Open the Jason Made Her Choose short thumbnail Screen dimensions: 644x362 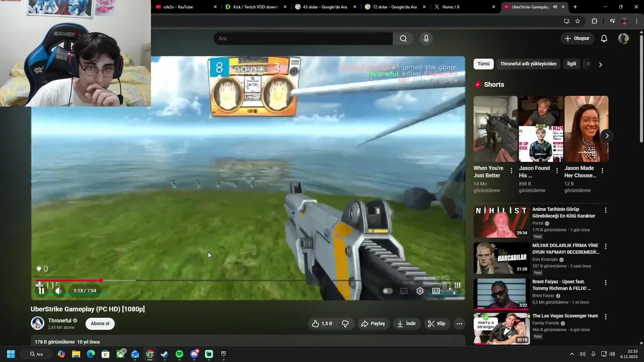[x=586, y=129]
